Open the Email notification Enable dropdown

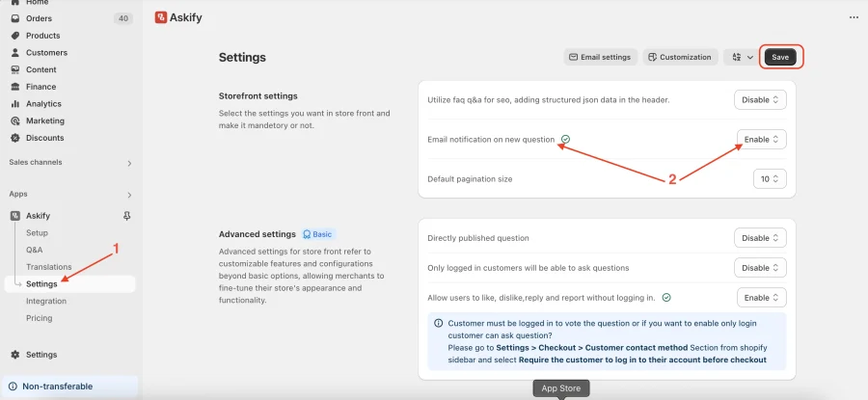(x=761, y=140)
